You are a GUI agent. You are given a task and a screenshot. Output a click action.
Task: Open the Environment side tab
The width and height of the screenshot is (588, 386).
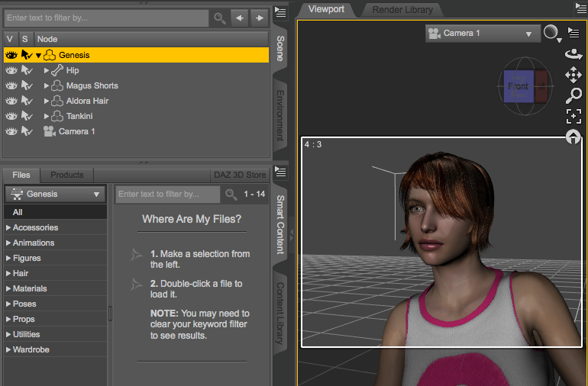coord(280,115)
